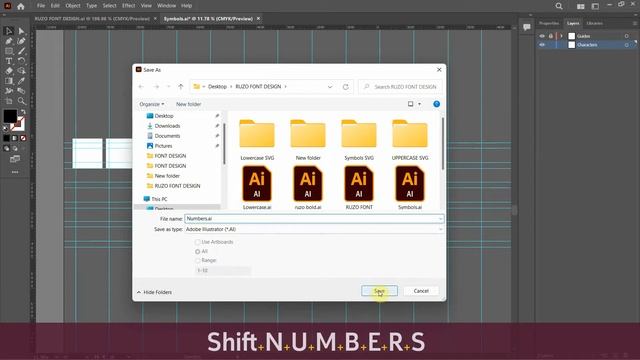Select the All radio button
Screen dimensions: 640x360
[198, 251]
